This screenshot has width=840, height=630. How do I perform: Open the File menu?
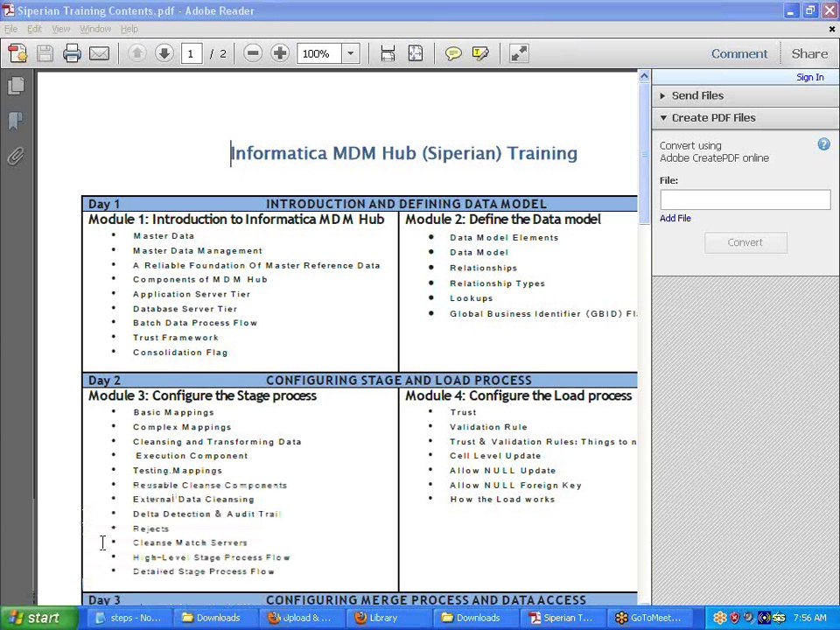tap(10, 29)
